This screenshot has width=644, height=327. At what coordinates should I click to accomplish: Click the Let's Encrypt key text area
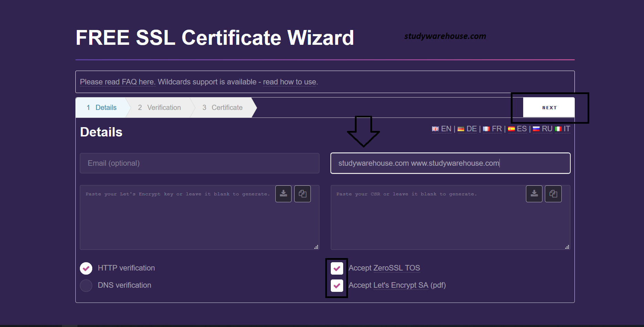click(200, 217)
